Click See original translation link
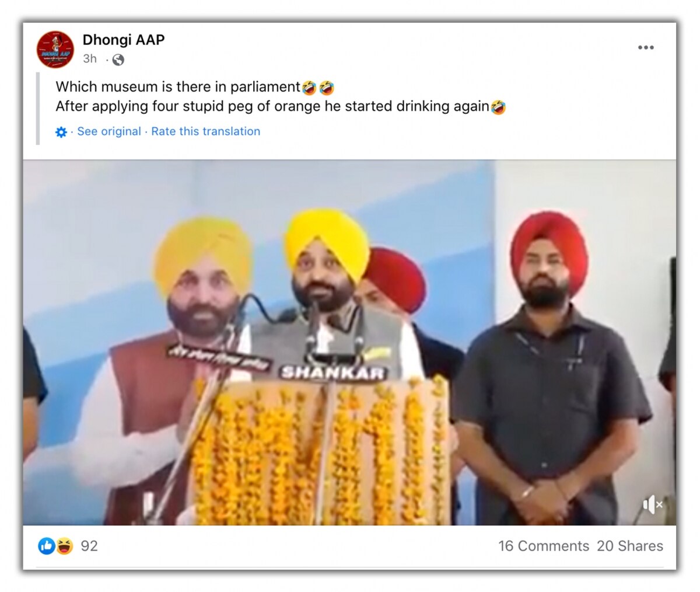This screenshot has width=700, height=592. 109,131
